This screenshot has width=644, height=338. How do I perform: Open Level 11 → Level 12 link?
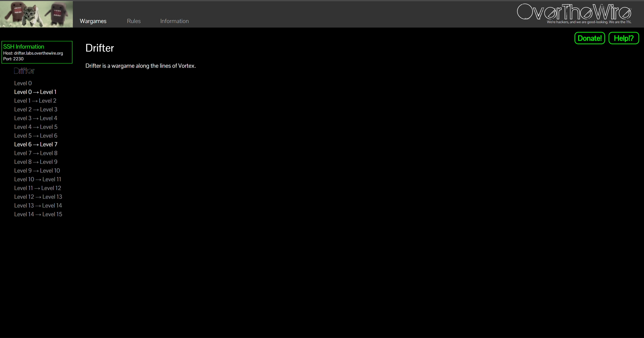pyautogui.click(x=37, y=188)
